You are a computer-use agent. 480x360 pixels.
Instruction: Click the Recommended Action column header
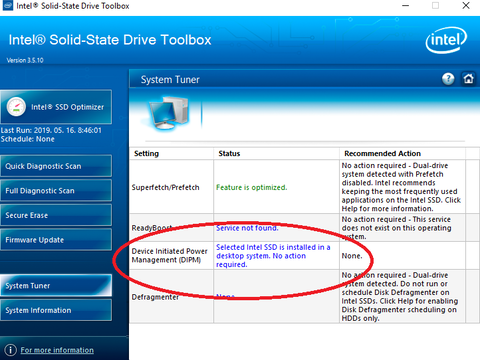[x=402, y=154]
